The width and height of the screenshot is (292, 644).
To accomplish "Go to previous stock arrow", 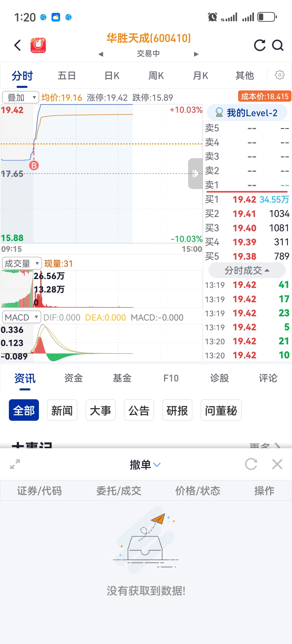I will click(100, 54).
